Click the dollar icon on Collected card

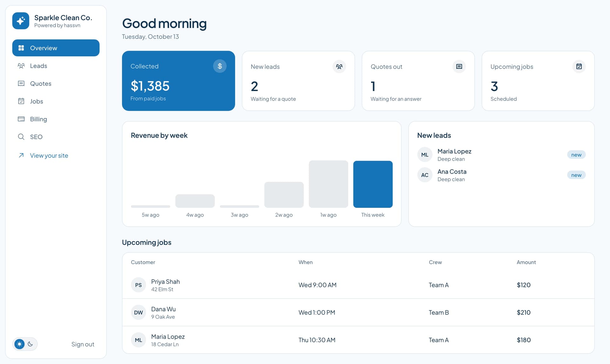point(220,66)
